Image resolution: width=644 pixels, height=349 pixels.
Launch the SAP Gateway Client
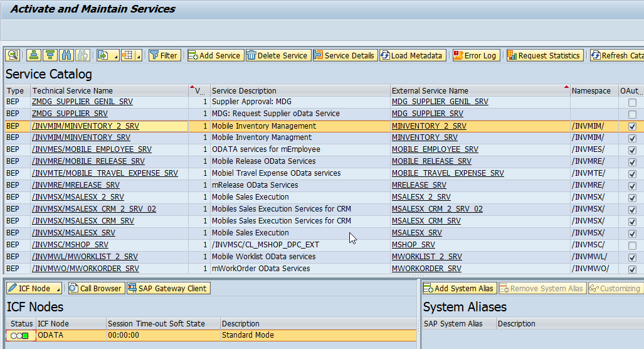(168, 288)
